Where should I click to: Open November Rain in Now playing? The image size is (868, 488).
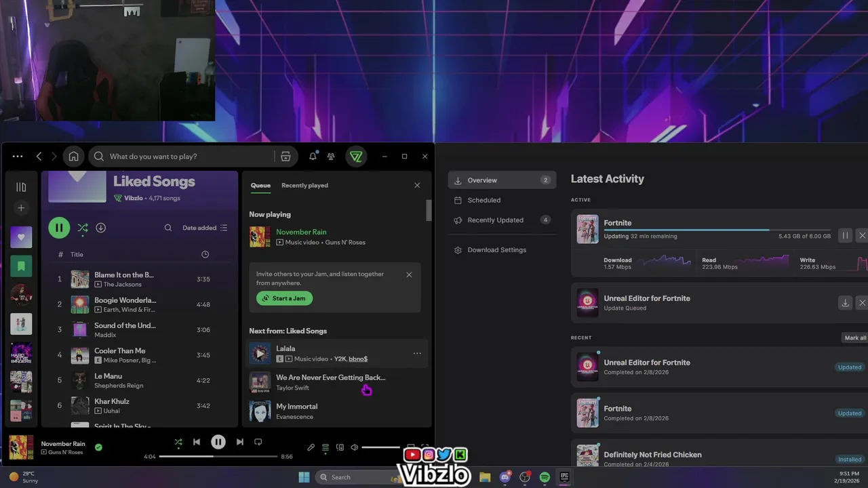301,232
